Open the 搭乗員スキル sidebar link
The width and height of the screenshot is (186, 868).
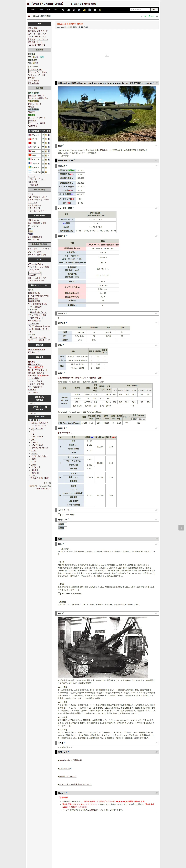[x=33, y=220]
